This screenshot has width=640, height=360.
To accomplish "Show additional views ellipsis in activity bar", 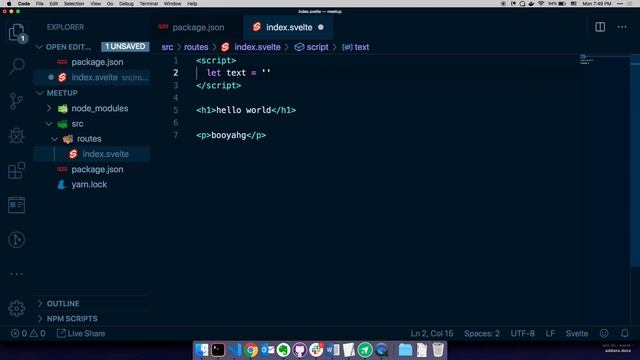I will (x=16, y=274).
